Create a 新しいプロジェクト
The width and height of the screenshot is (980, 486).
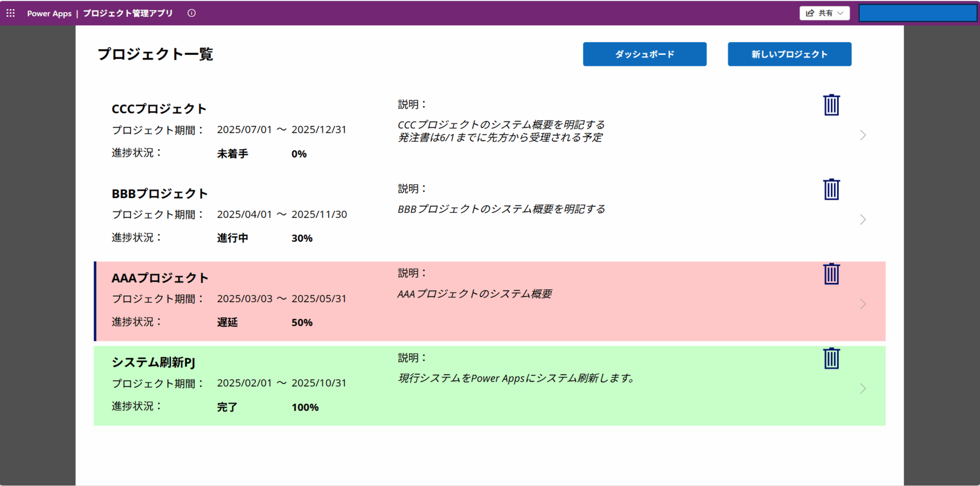coord(789,54)
